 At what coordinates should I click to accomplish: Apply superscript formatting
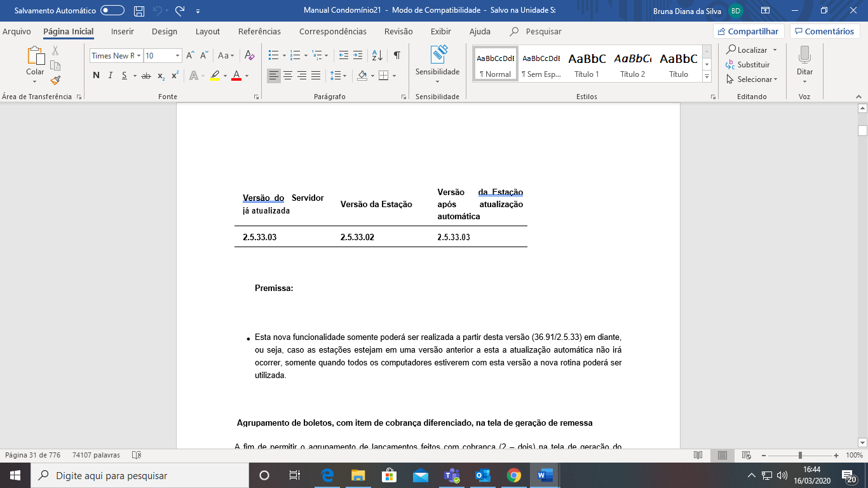point(175,76)
